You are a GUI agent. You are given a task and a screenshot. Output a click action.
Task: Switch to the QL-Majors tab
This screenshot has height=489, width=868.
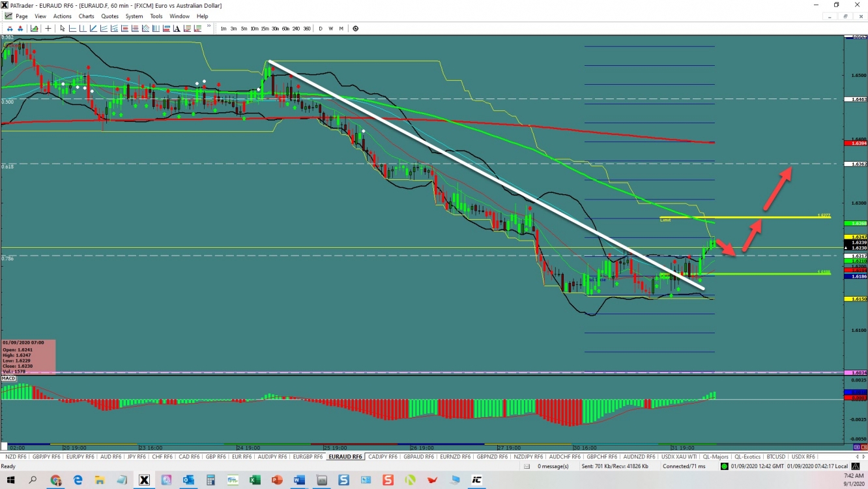click(716, 456)
